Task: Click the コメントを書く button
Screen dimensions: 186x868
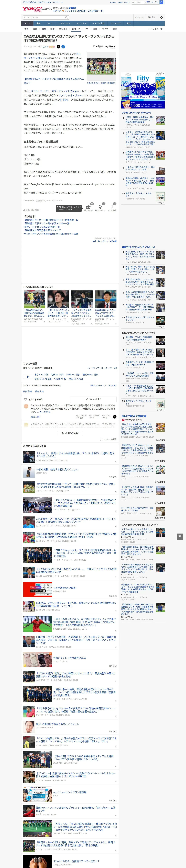Action: click(93, 399)
